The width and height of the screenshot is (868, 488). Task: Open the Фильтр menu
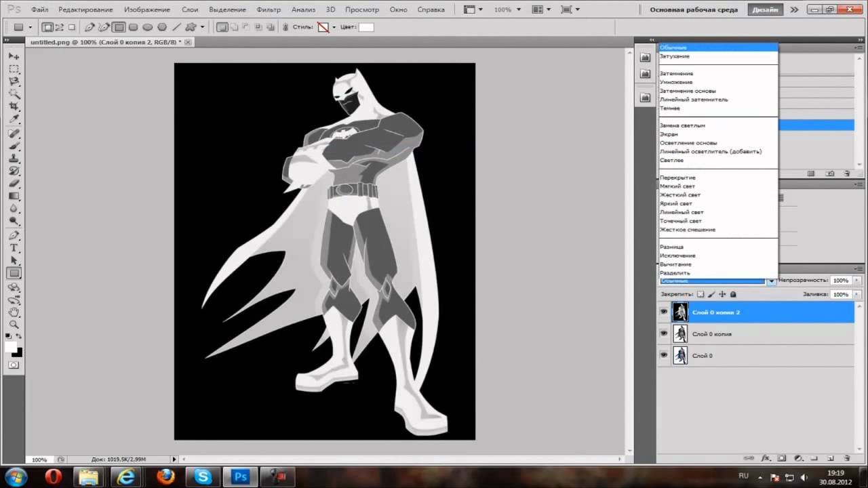269,10
